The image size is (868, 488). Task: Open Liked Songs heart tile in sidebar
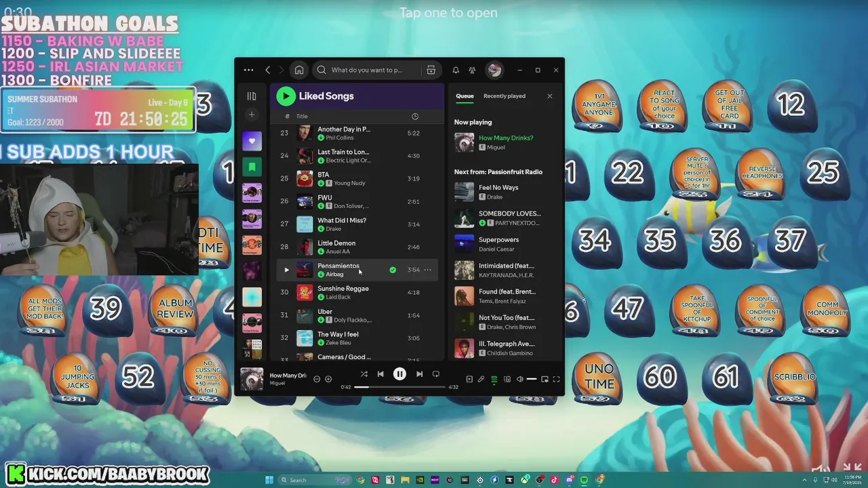(x=252, y=141)
